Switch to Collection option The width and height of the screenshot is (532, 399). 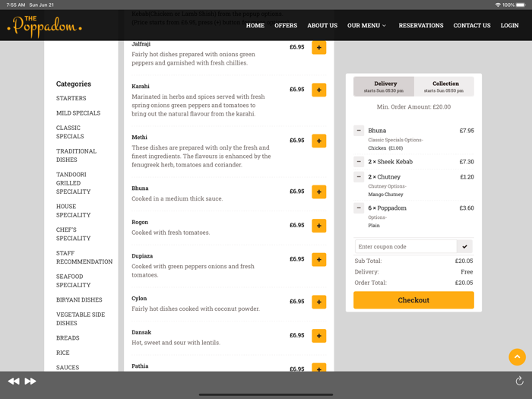point(444,87)
